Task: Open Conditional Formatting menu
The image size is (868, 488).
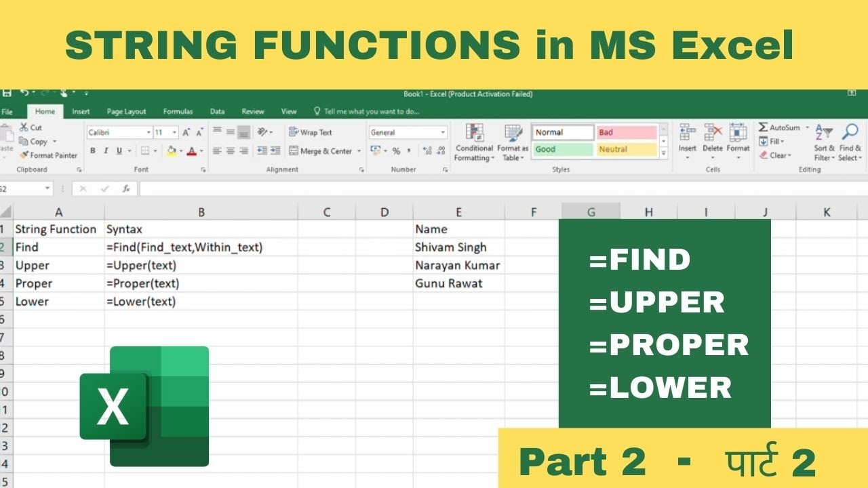Action: pos(474,142)
